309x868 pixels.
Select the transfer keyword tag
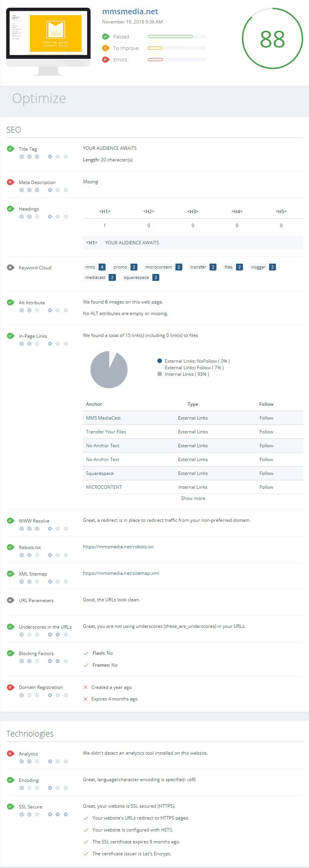point(202,267)
